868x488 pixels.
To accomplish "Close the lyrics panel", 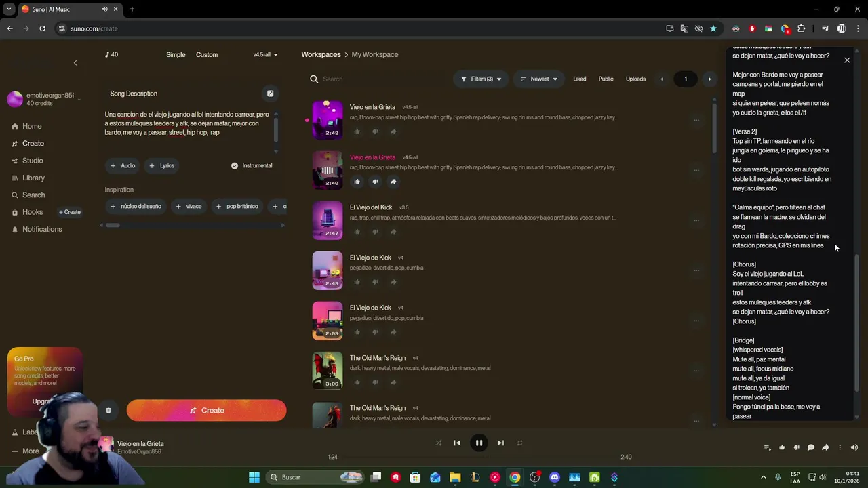I will point(847,60).
